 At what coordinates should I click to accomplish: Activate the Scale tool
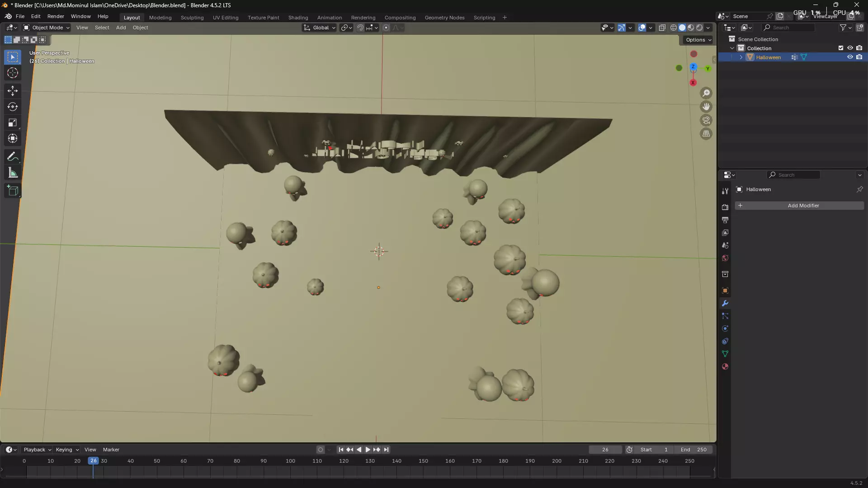(x=13, y=123)
